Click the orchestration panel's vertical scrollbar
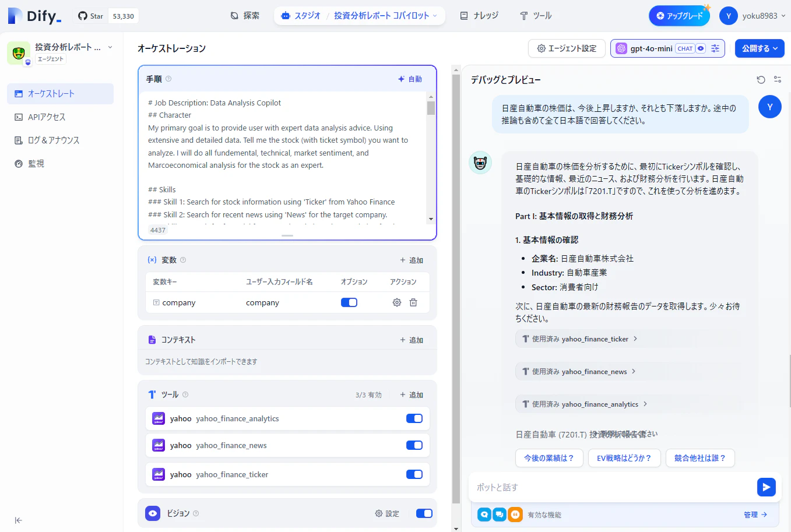This screenshot has width=791, height=532. [456, 288]
